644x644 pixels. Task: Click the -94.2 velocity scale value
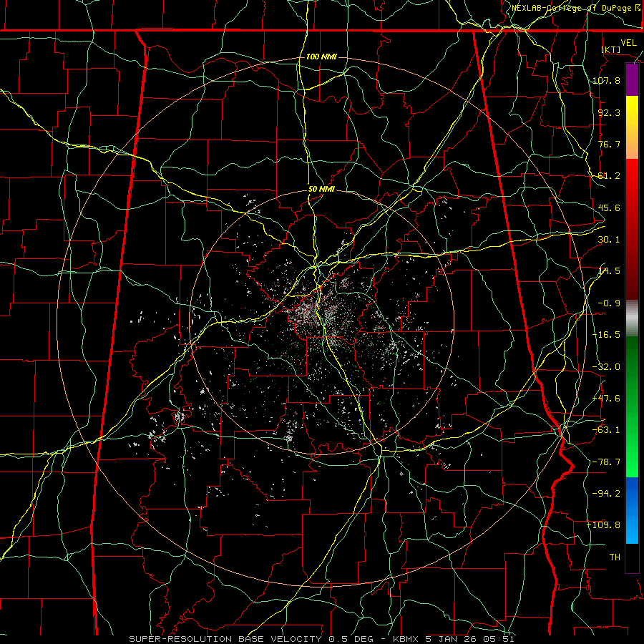click(606, 494)
